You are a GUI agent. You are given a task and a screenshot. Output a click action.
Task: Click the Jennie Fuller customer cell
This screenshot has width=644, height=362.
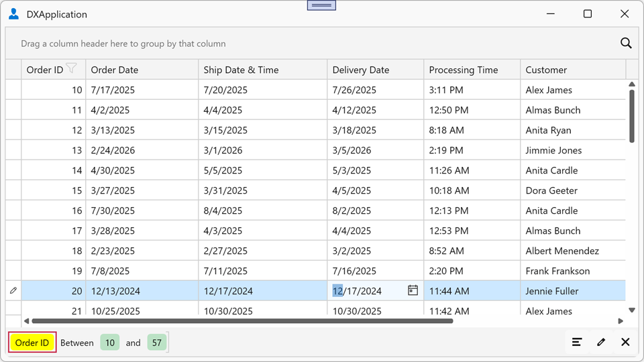[x=573, y=290]
